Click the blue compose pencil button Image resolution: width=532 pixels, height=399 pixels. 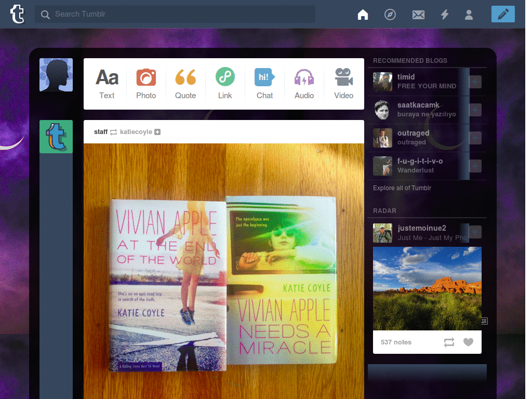503,14
